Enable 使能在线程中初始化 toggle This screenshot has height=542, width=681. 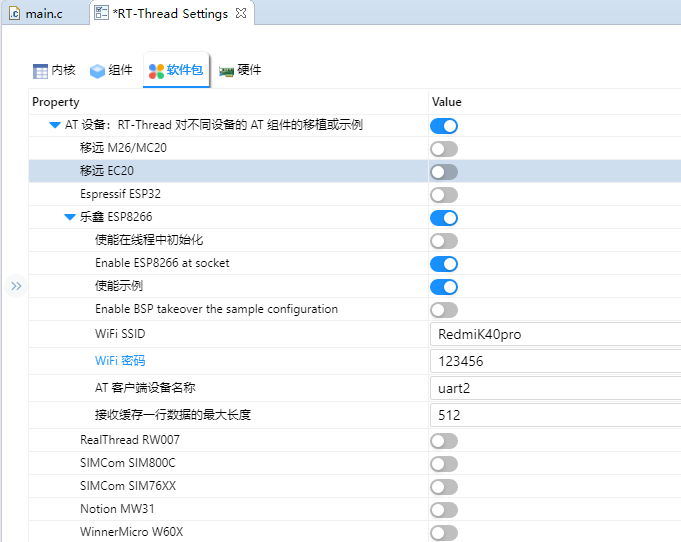[x=444, y=241]
